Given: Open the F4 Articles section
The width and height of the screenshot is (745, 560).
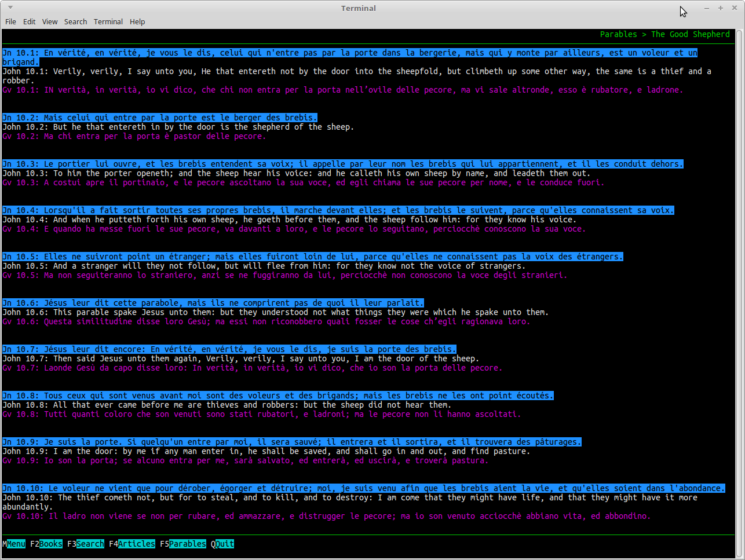Looking at the screenshot, I should pos(132,544).
